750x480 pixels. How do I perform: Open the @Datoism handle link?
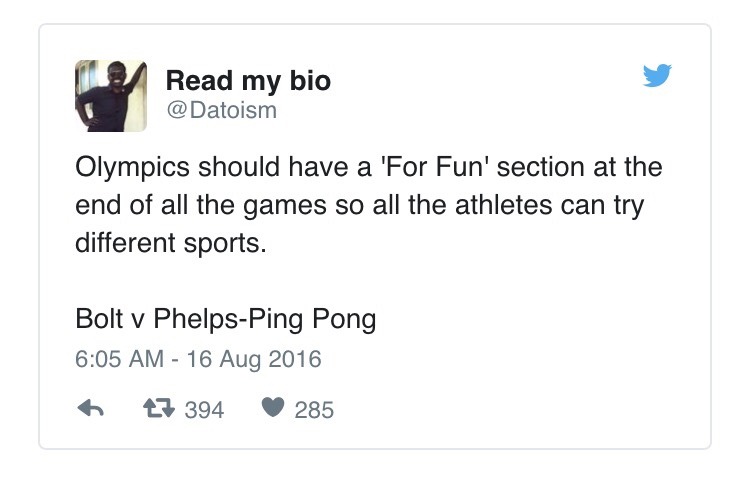point(221,110)
